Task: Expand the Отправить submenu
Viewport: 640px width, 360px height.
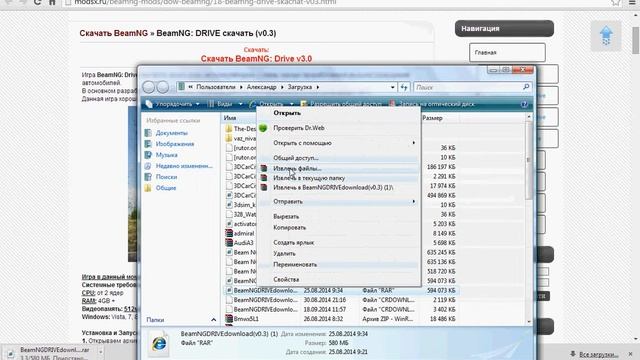Action: (413, 202)
